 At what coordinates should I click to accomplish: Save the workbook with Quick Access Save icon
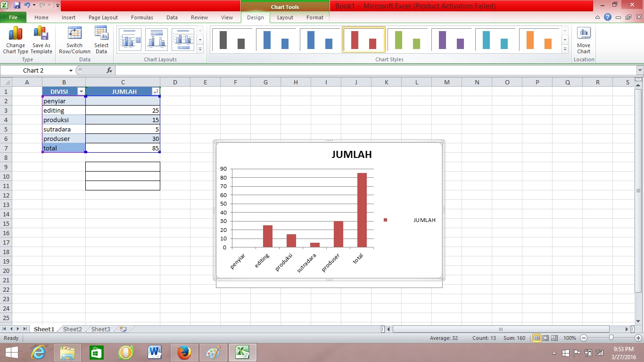click(x=17, y=4)
